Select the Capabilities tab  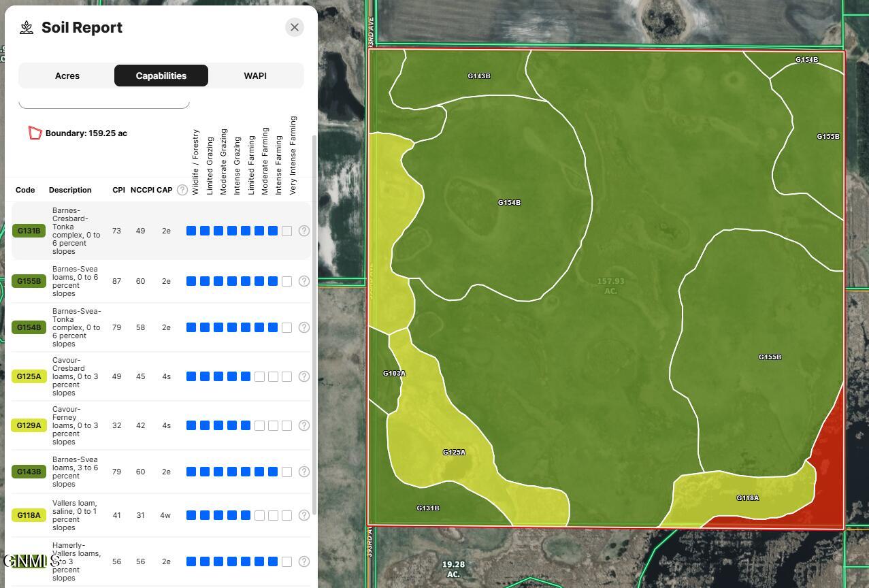pyautogui.click(x=161, y=76)
